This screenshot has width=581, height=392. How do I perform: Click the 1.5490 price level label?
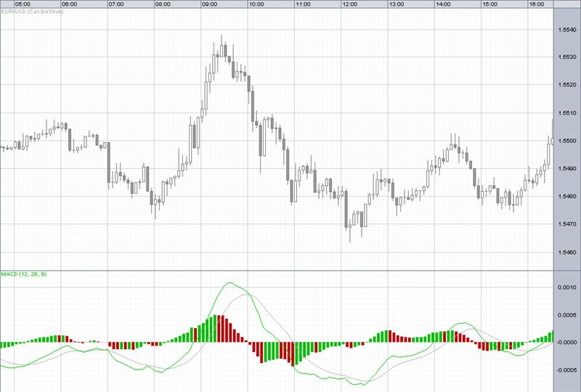coord(567,168)
